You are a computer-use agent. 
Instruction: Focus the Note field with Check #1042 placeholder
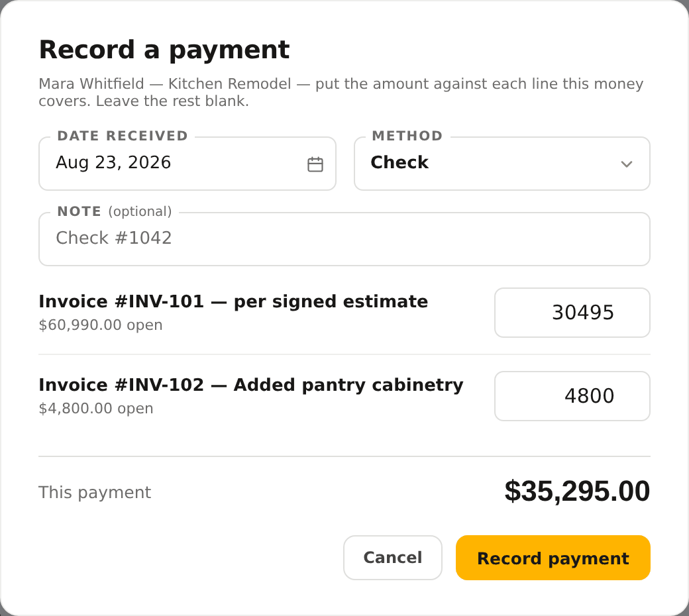[344, 239]
